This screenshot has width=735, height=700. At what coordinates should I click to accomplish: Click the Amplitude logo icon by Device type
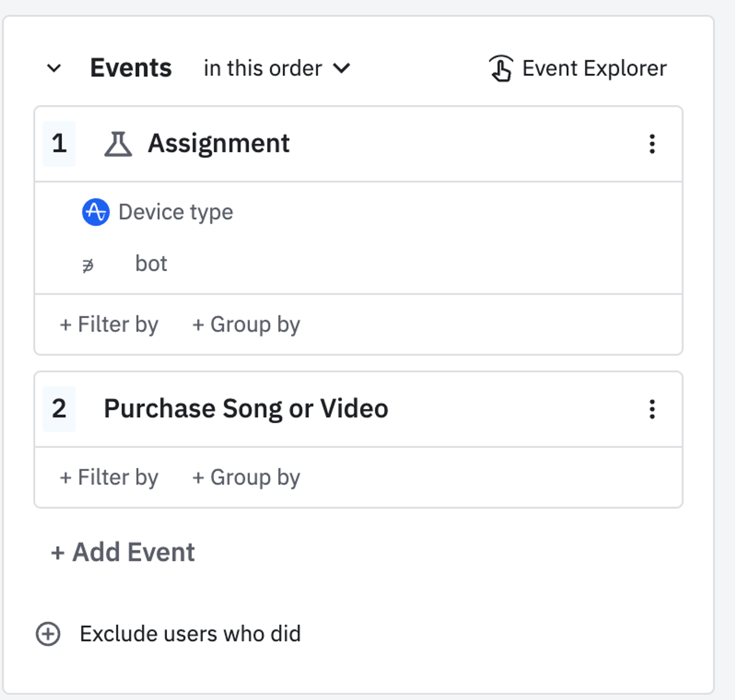point(96,212)
